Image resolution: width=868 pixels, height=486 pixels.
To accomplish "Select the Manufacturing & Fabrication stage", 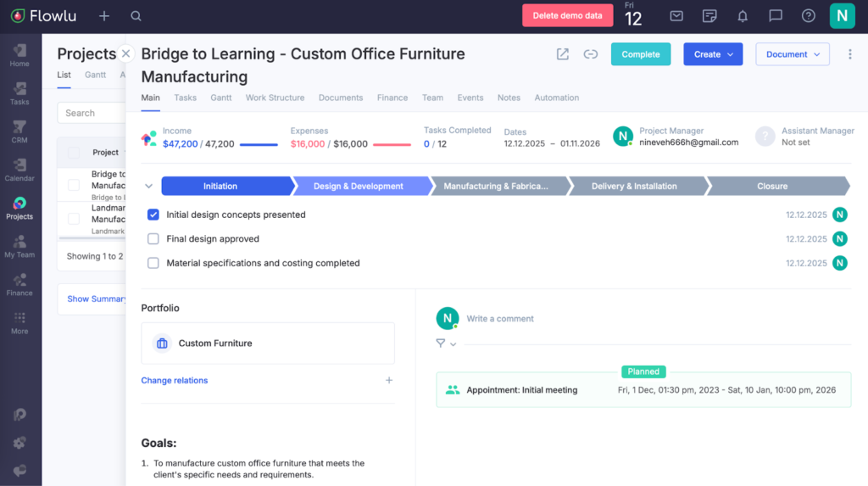I will point(498,187).
